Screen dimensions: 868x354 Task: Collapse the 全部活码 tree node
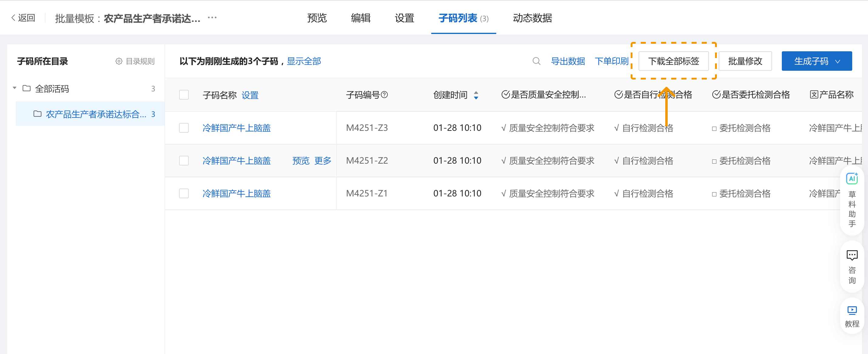[15, 88]
